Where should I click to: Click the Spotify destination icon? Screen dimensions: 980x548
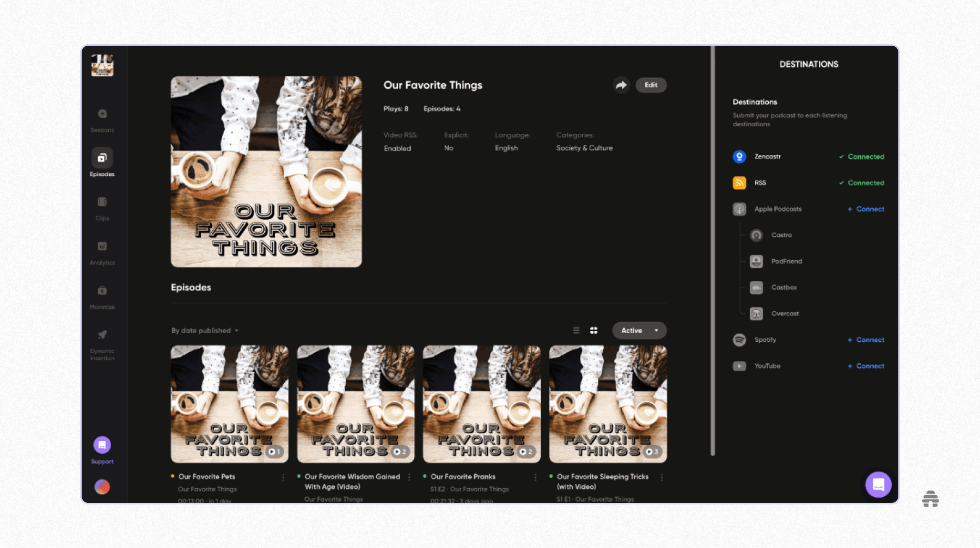click(739, 340)
